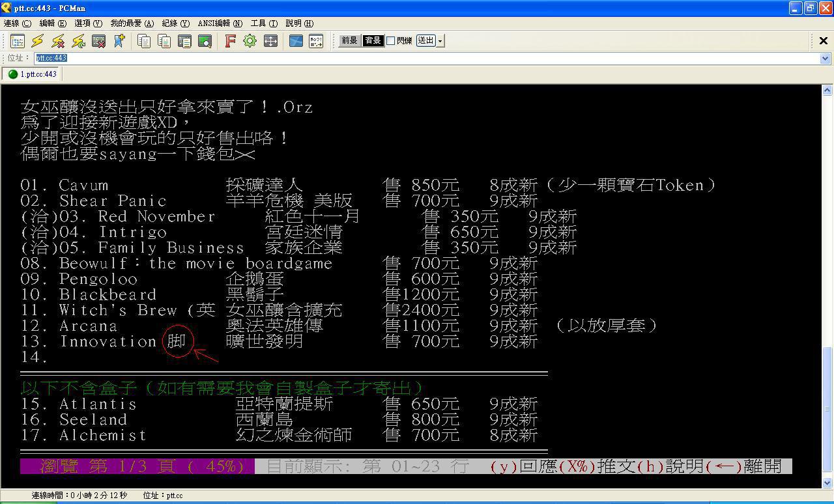The height and width of the screenshot is (504, 834).
Task: Expand the dropdown arrow next to 送出
Action: point(440,41)
